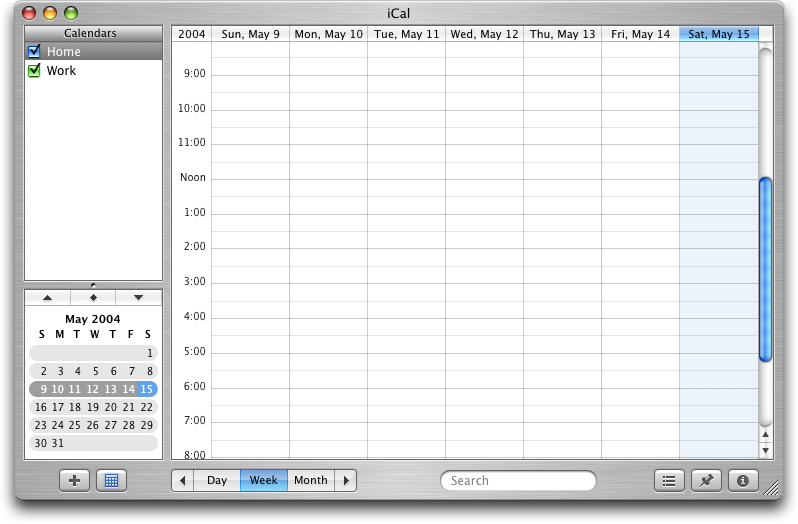
Task: Click the scrollbar down arrow
Action: tap(765, 450)
